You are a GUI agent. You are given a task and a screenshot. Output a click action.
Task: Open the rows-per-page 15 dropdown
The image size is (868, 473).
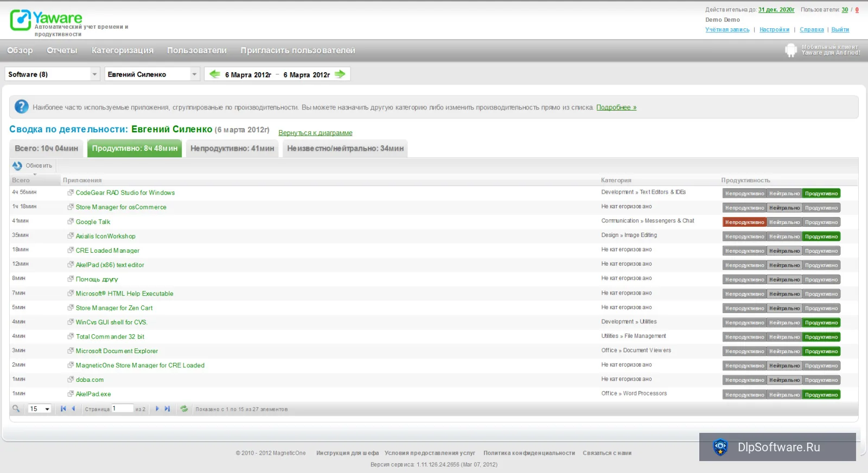click(40, 408)
